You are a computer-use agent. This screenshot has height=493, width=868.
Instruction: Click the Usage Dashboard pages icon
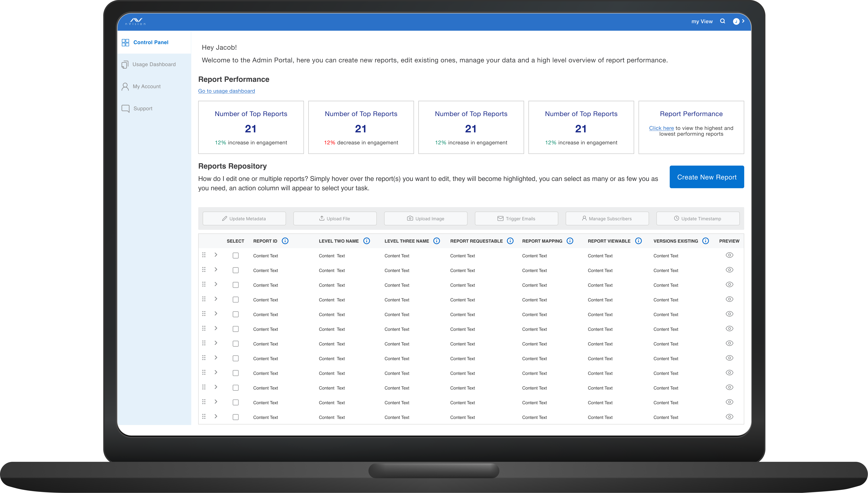click(x=125, y=64)
